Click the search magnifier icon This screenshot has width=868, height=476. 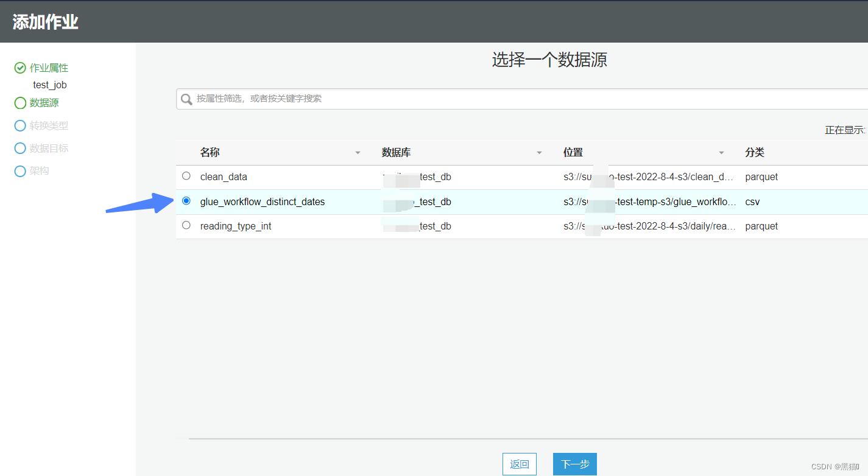click(186, 99)
